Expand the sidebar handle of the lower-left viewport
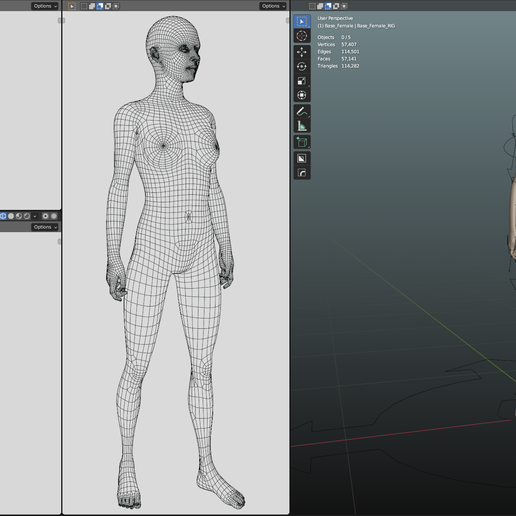 tap(60, 241)
